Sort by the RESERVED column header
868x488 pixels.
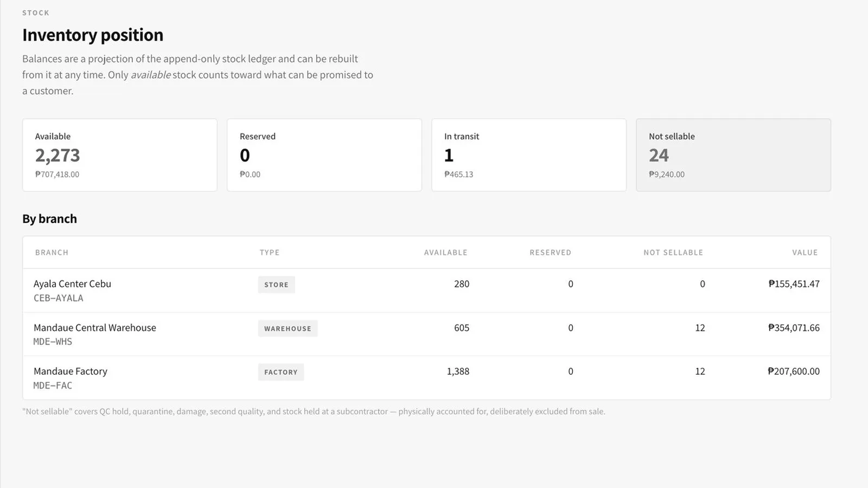pos(550,253)
